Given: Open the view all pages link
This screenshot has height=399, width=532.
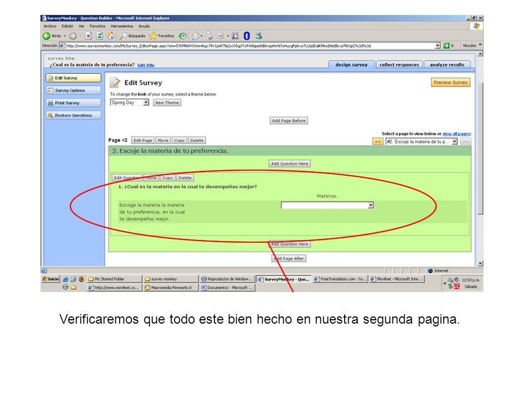Looking at the screenshot, I should point(456,134).
